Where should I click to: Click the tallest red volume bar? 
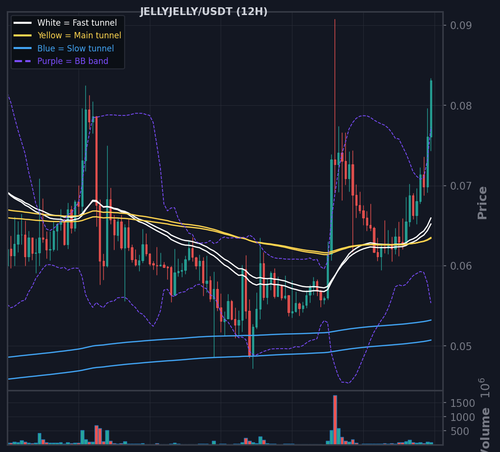point(335,419)
